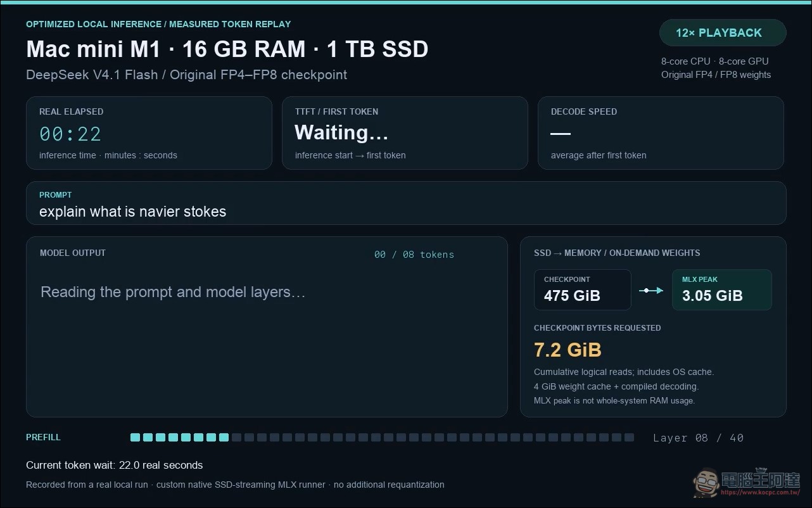812x508 pixels.
Task: Click the Reading the prompt and model layers… text
Action: (173, 292)
